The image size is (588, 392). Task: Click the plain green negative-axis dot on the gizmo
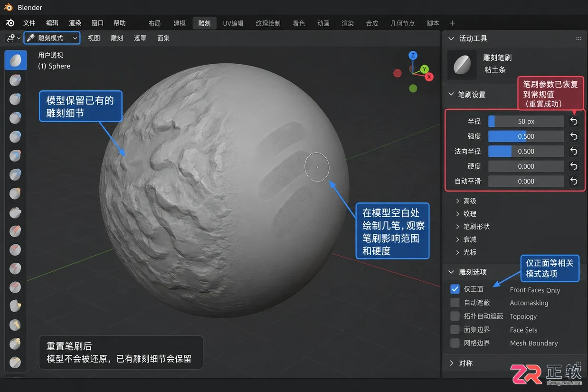[x=413, y=88]
